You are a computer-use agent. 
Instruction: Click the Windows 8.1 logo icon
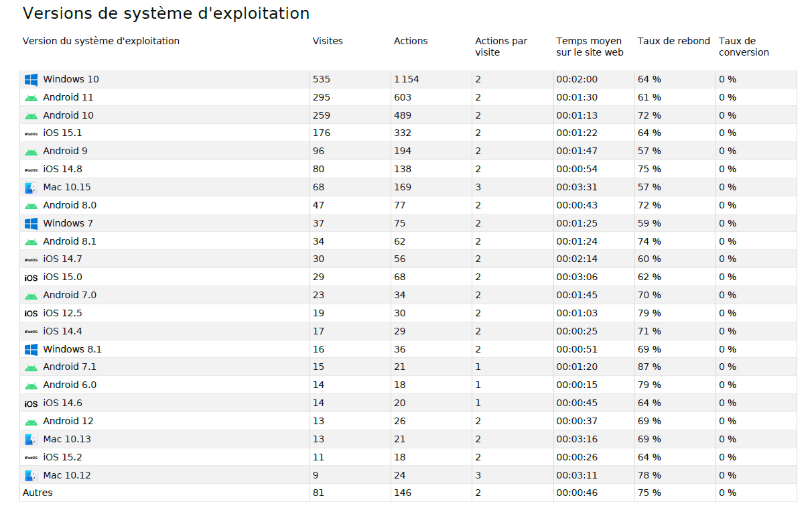(x=31, y=349)
